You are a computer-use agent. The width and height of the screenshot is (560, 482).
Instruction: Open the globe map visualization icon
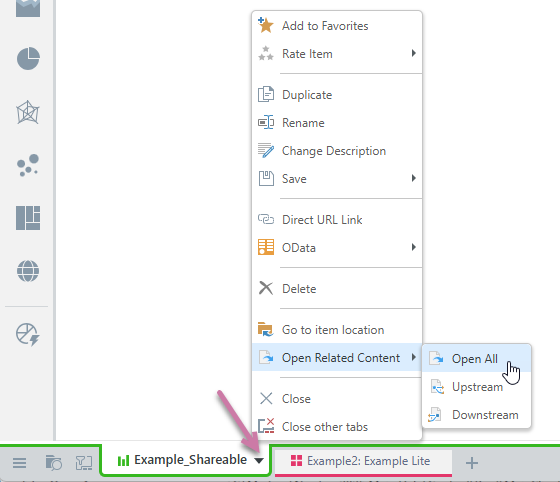click(28, 271)
